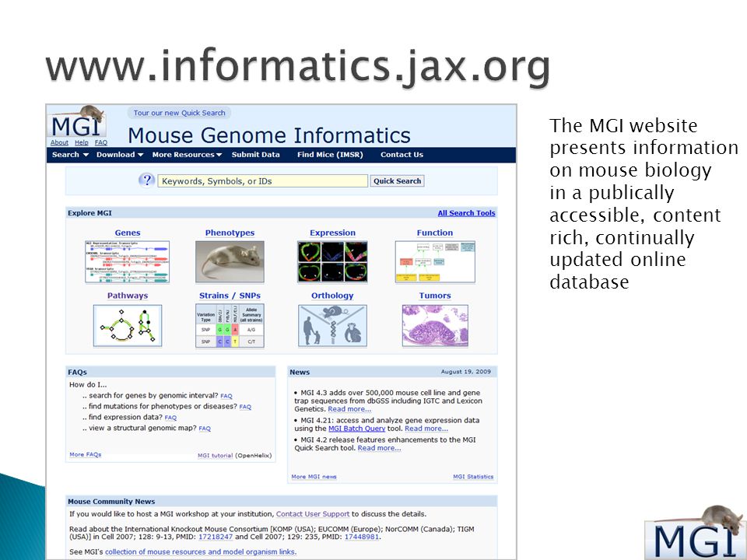Expand the Search dropdown menu
747x560 pixels.
71,155
